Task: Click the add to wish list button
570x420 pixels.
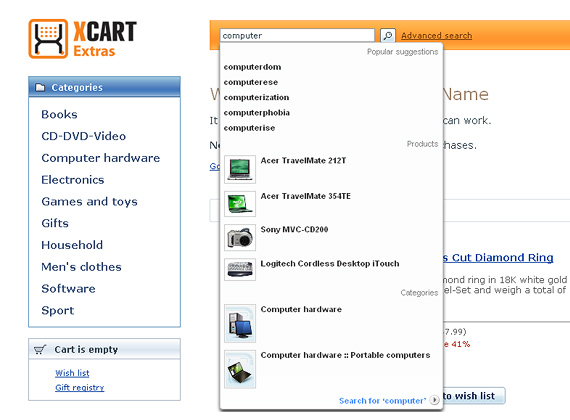Action: pyautogui.click(x=474, y=396)
